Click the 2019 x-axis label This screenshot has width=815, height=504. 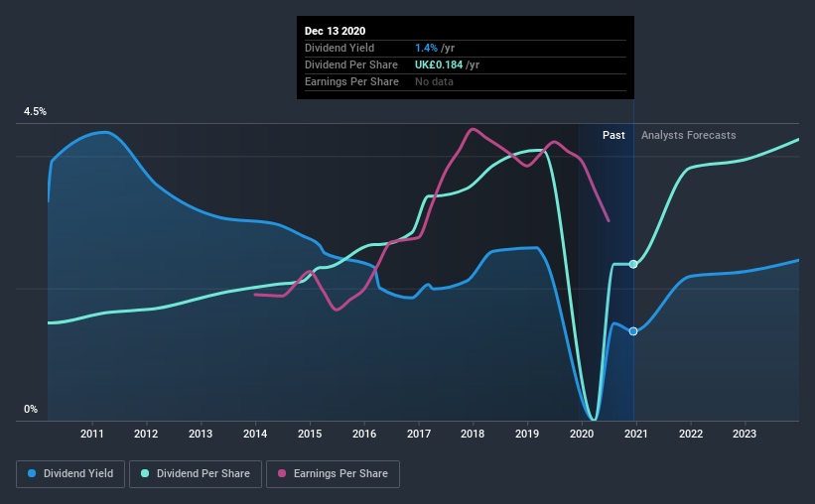click(x=527, y=434)
